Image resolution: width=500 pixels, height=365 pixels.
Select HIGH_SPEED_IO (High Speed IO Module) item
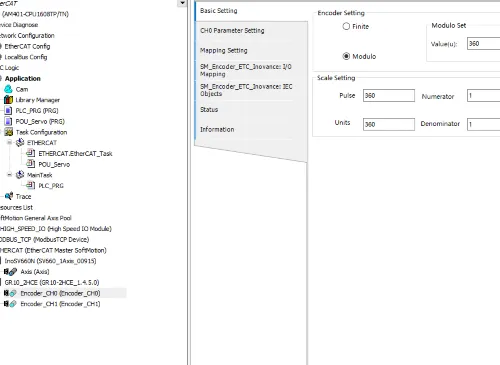pos(56,229)
